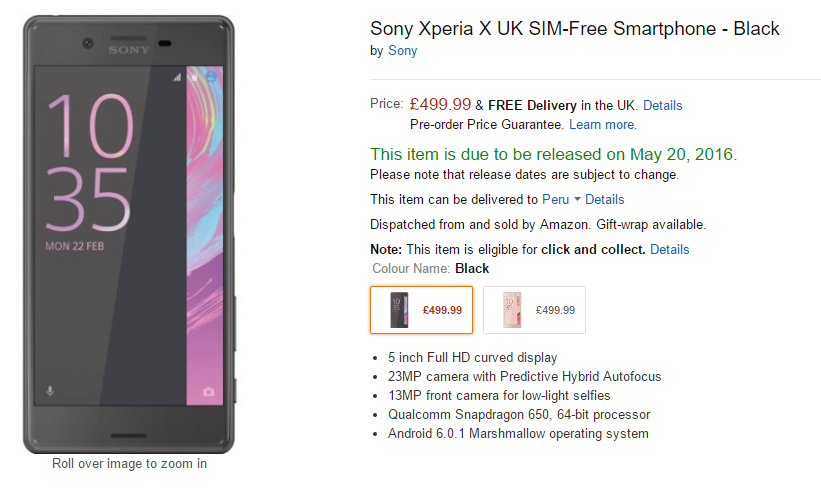821x499 pixels.
Task: Click the Sony brand link
Action: [402, 51]
